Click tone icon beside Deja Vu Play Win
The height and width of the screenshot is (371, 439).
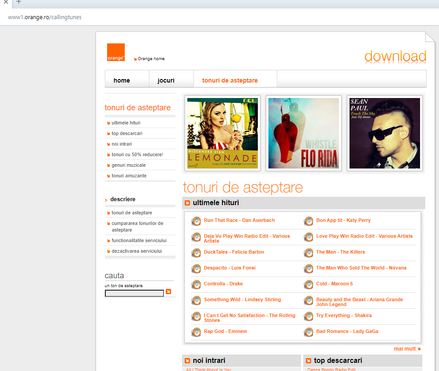pyautogui.click(x=196, y=237)
